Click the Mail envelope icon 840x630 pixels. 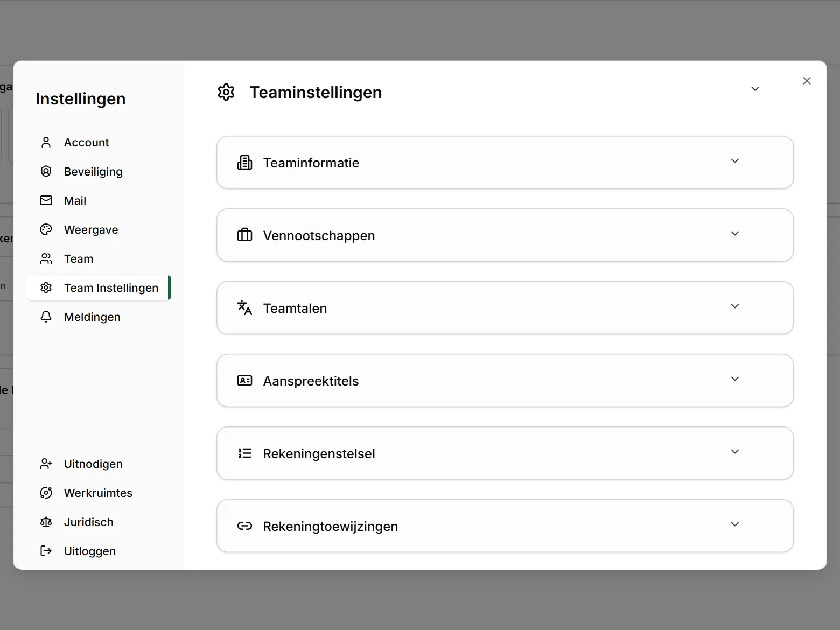[46, 200]
